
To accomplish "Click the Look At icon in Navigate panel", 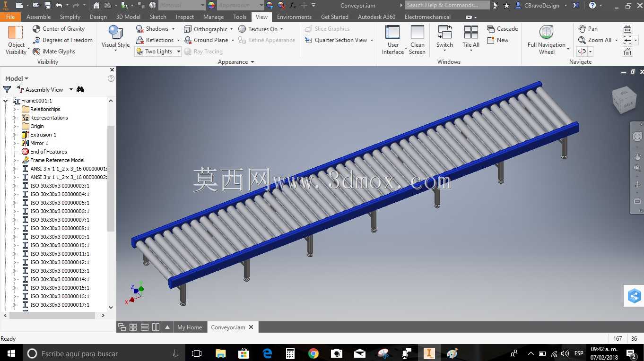I will tap(627, 29).
